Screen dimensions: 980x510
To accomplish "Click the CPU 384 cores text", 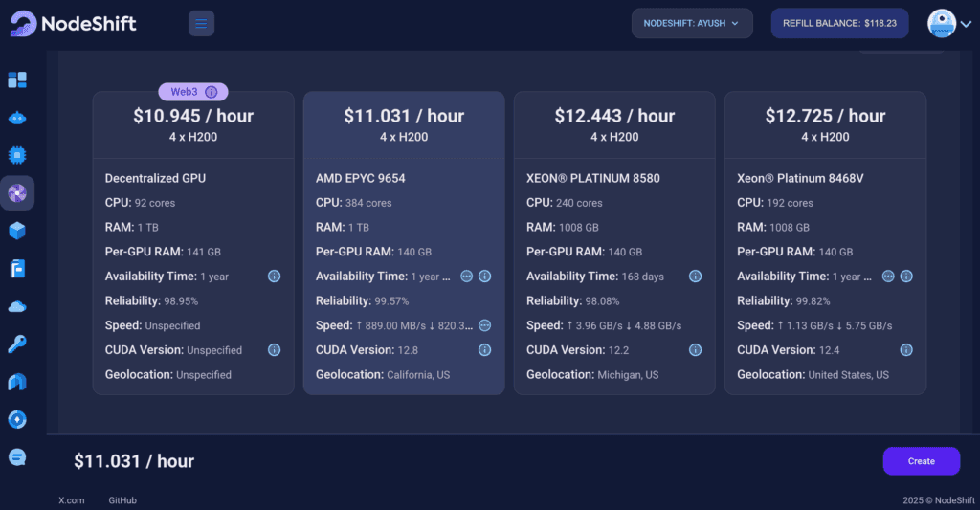I will coord(354,203).
